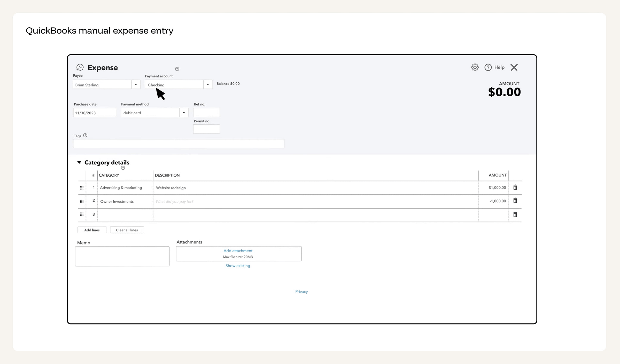Click the Ref no. input box
Viewport: 620px width, 364px height.
point(206,113)
